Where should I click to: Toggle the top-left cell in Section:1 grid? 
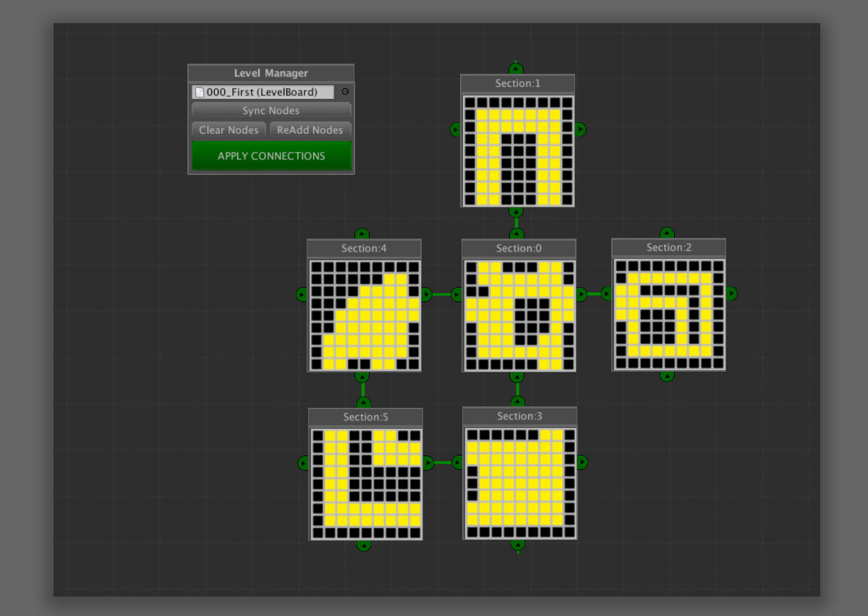[x=470, y=102]
